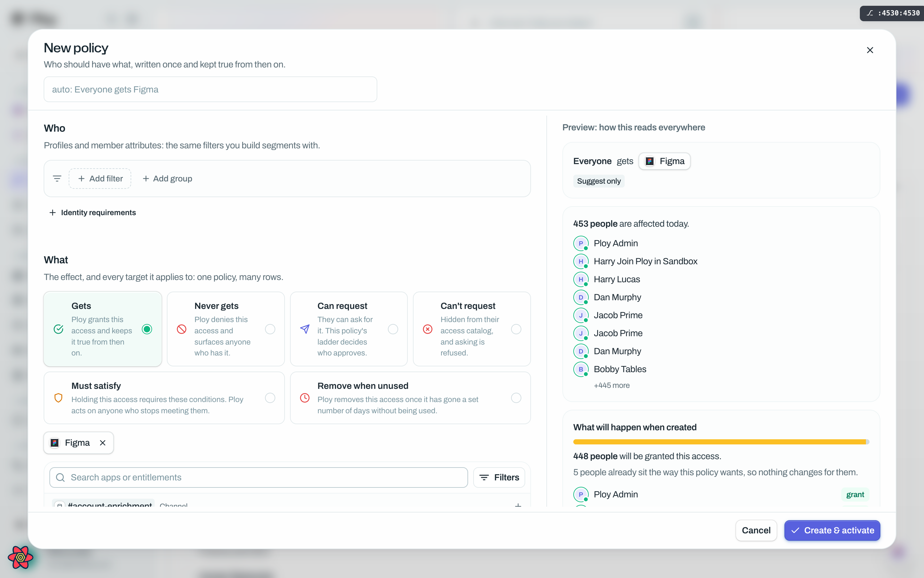Open the Filters dropdown

click(499, 477)
